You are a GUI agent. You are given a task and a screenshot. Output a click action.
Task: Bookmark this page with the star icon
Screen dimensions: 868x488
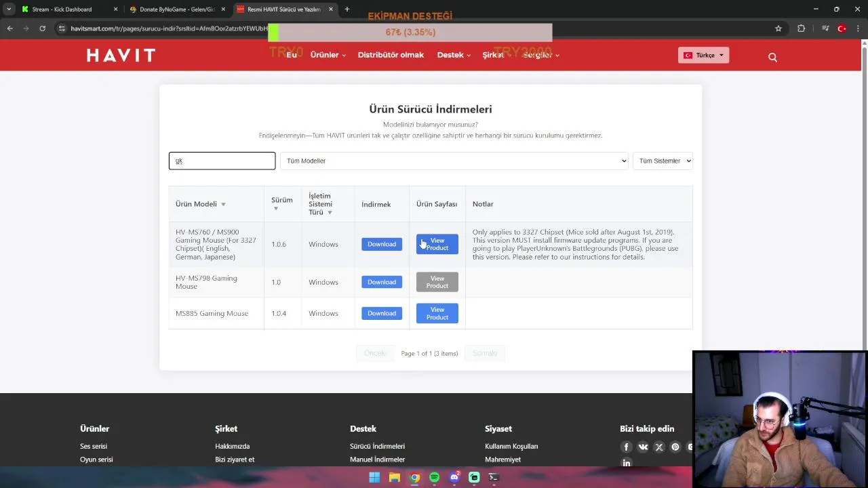coord(778,28)
